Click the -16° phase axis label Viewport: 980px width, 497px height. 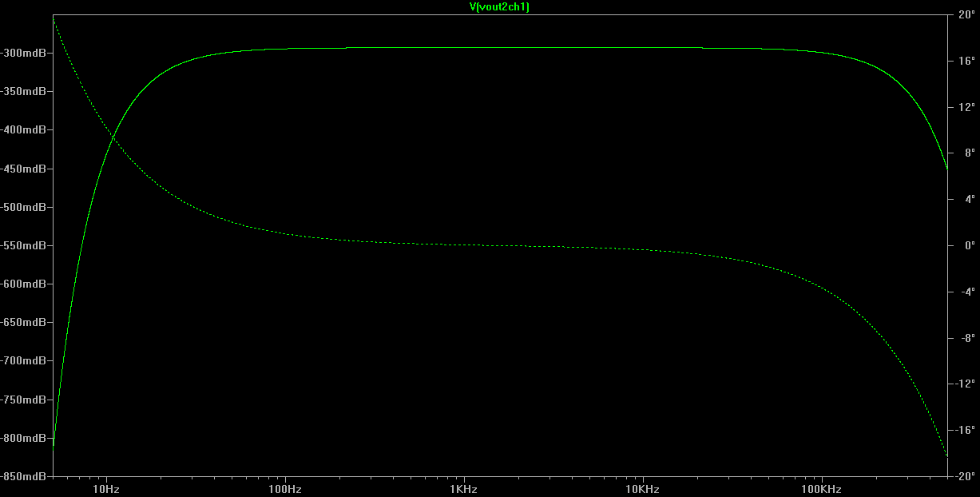tap(965, 430)
